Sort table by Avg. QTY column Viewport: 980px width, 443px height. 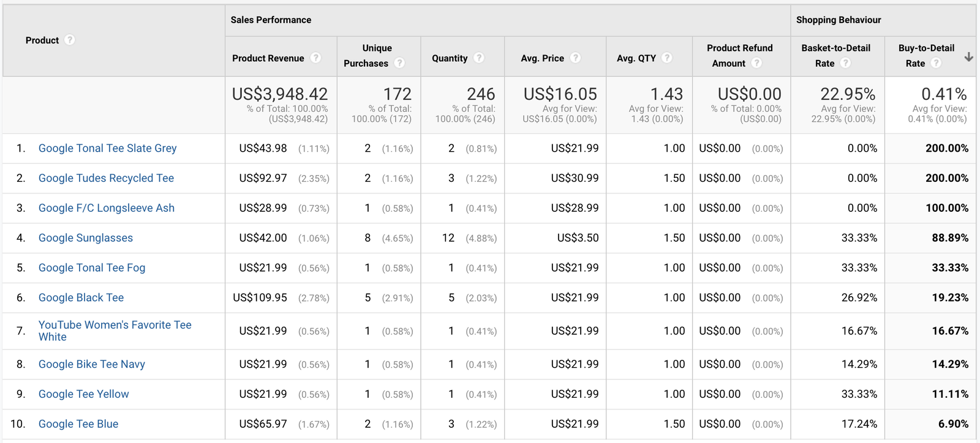click(636, 58)
